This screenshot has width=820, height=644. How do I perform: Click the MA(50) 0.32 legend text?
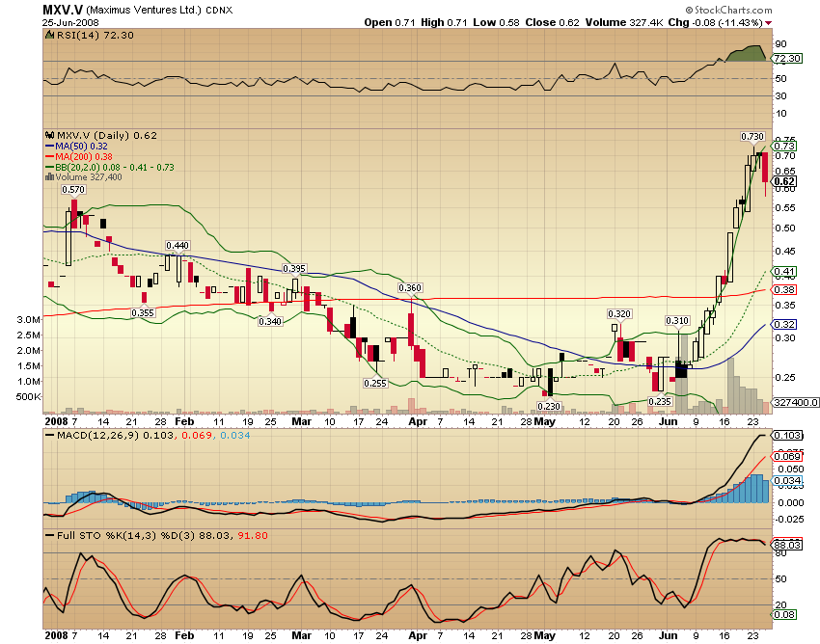(82, 147)
